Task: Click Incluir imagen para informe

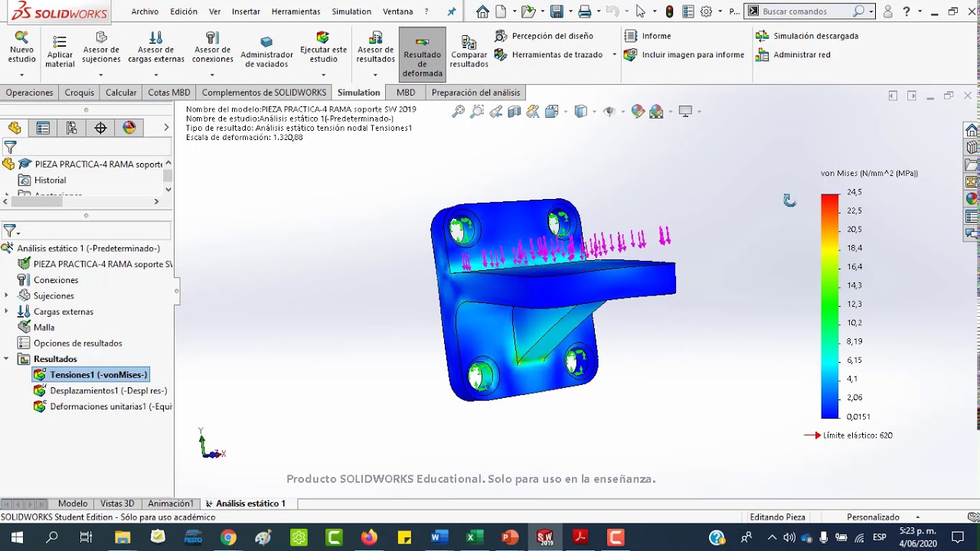Action: coord(684,54)
